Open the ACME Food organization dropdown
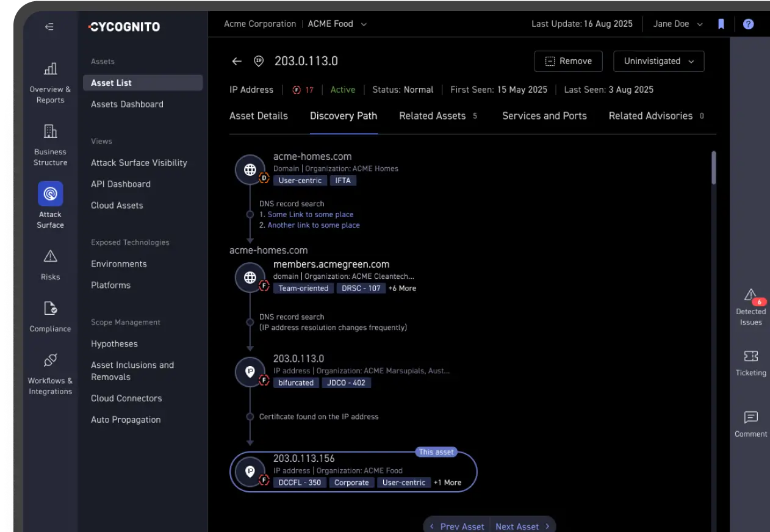This screenshot has height=532, width=770. click(337, 24)
